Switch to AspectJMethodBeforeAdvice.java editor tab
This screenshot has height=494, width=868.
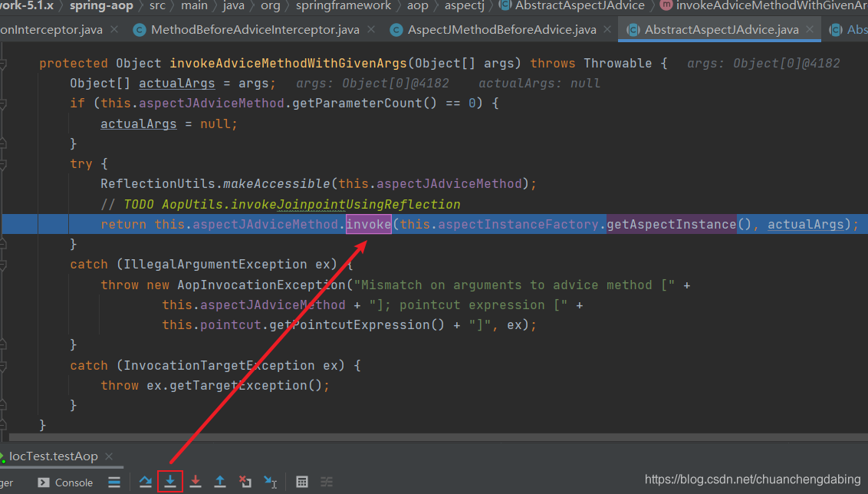[502, 30]
